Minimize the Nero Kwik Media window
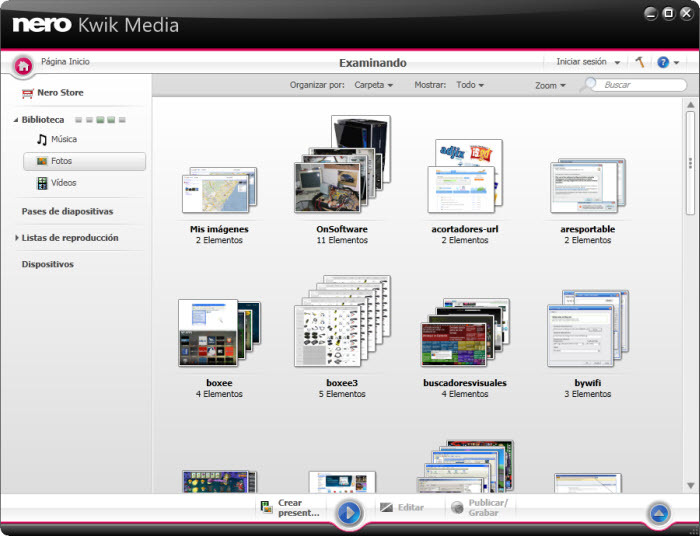This screenshot has width=700, height=536. 651,14
